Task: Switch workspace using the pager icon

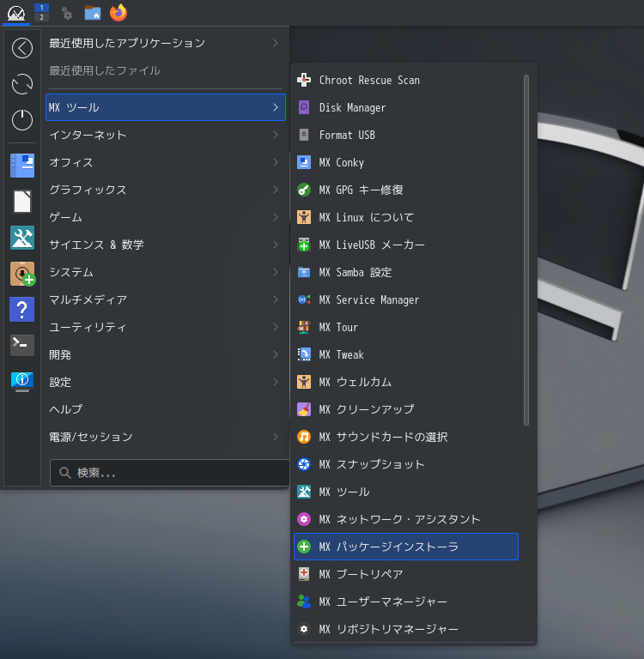Action: tap(41, 12)
